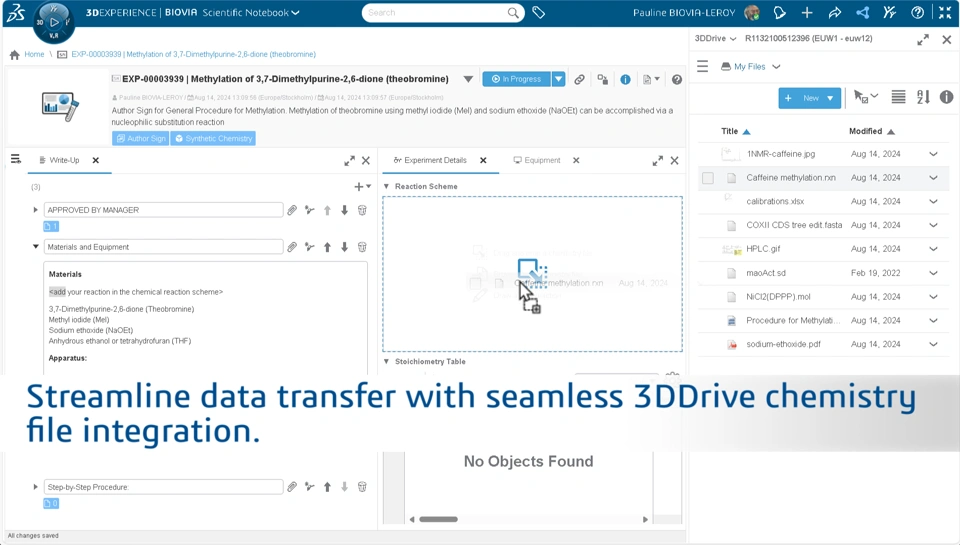Open the help question mark in top bar
This screenshot has width=960, height=545.
pyautogui.click(x=917, y=12)
